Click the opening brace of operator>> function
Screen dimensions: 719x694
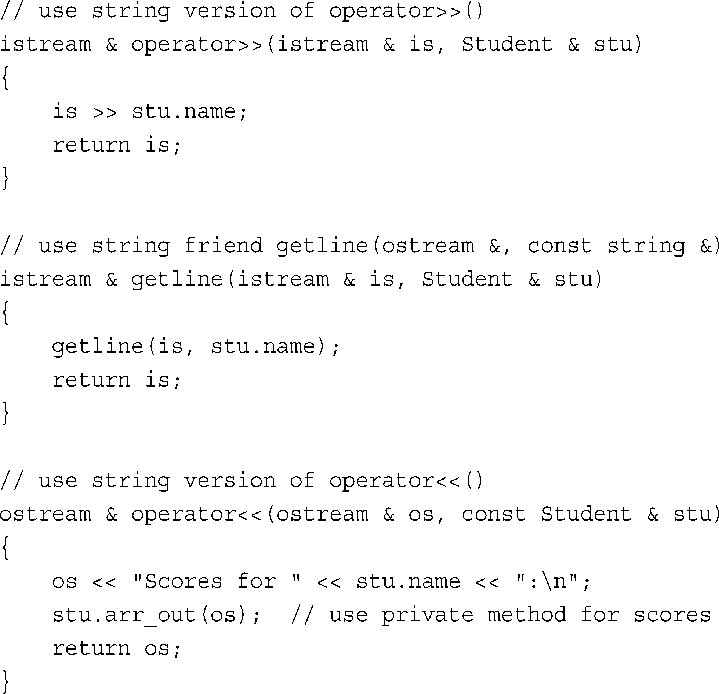(x=5, y=78)
